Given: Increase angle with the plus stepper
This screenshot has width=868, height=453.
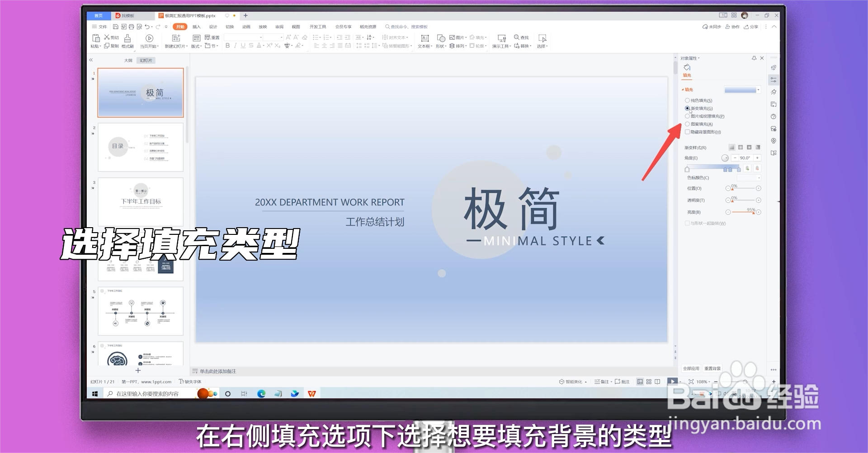Looking at the screenshot, I should 757,158.
